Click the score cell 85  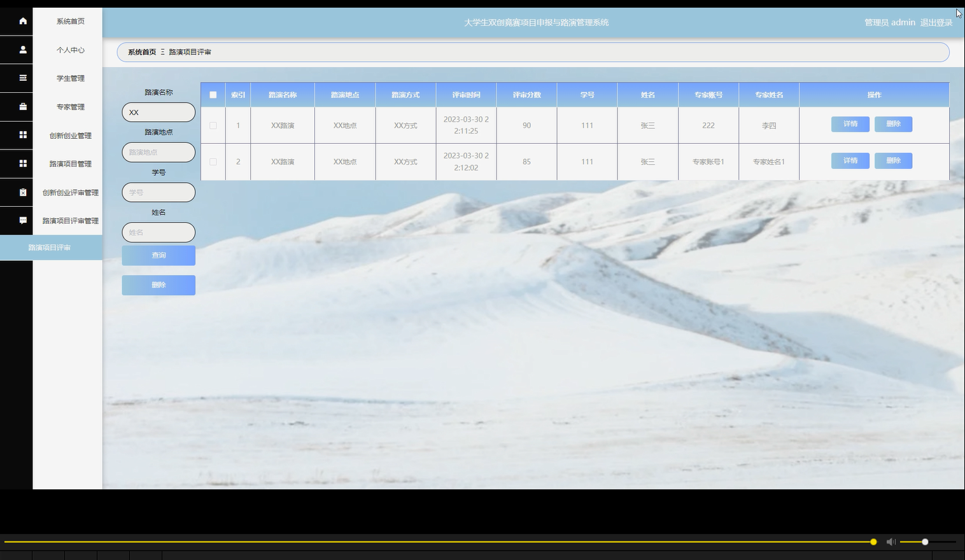point(526,162)
